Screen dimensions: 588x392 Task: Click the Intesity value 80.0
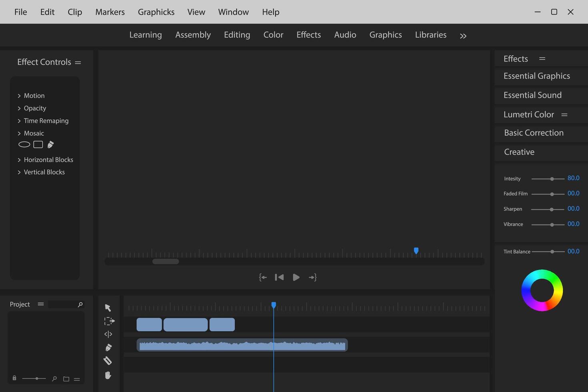point(573,178)
